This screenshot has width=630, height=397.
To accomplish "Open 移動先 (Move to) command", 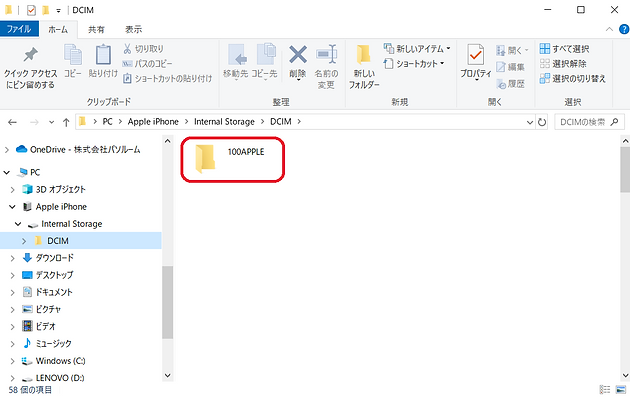I will [x=236, y=62].
